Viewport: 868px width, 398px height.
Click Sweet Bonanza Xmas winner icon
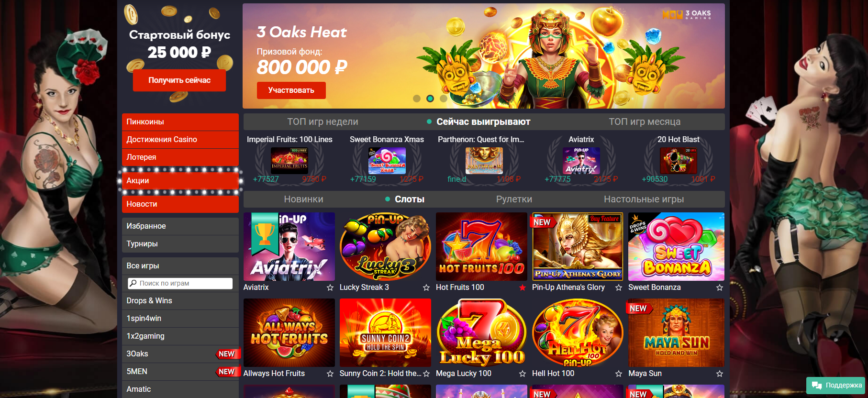click(387, 160)
